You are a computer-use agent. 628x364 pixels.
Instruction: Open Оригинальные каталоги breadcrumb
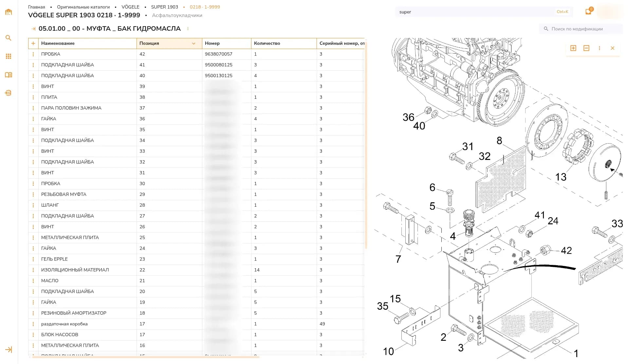[x=83, y=7]
